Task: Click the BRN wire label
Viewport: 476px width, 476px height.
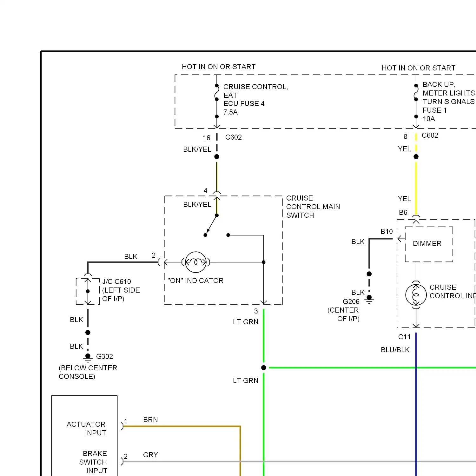Action: click(150, 420)
